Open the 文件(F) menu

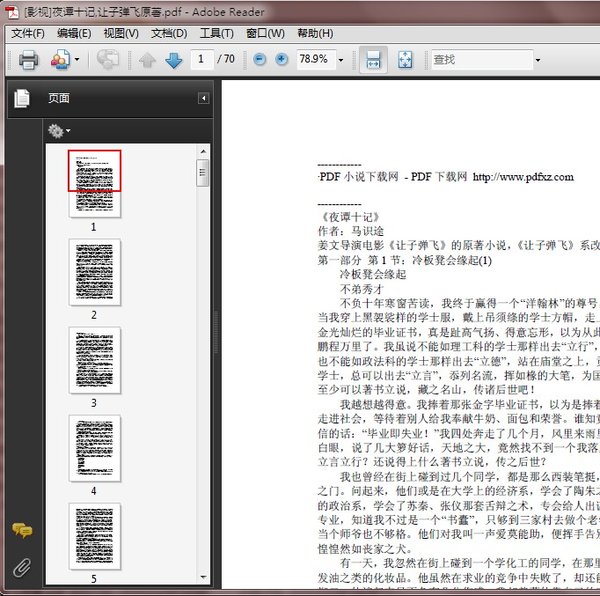coord(27,33)
